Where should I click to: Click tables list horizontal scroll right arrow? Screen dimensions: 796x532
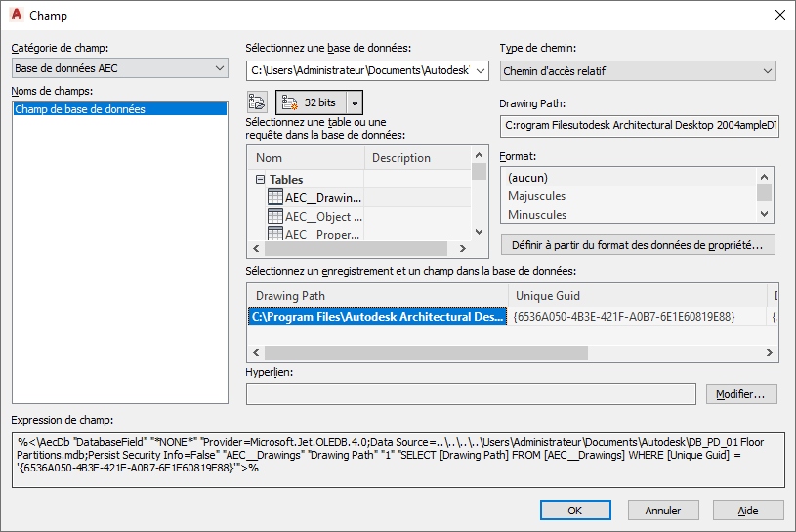click(x=463, y=249)
